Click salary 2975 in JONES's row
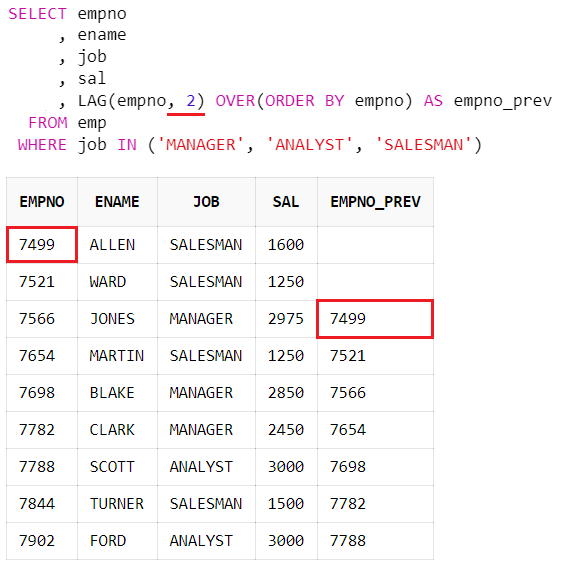 286,319
